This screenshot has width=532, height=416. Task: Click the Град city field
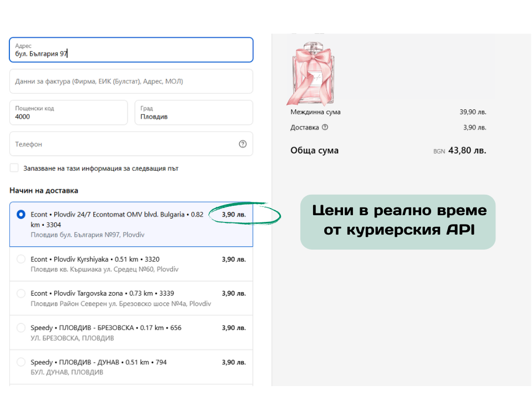pos(193,116)
